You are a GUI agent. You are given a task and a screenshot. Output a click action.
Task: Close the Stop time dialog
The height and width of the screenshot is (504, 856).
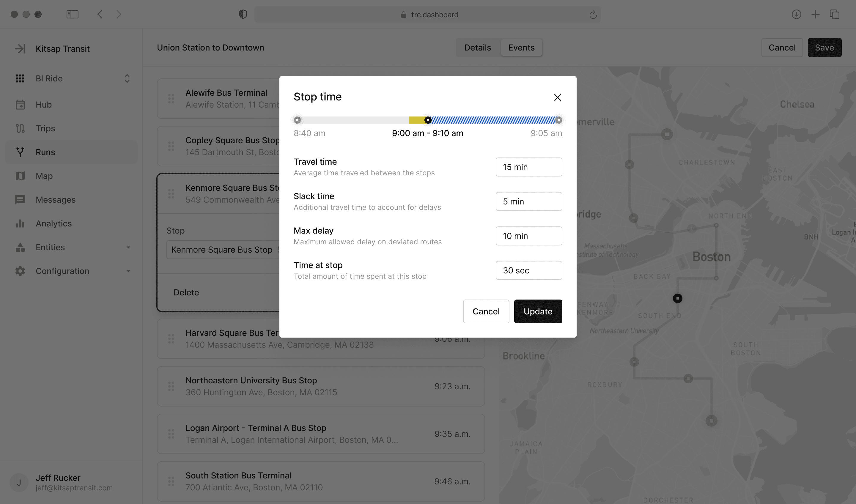[x=557, y=97]
